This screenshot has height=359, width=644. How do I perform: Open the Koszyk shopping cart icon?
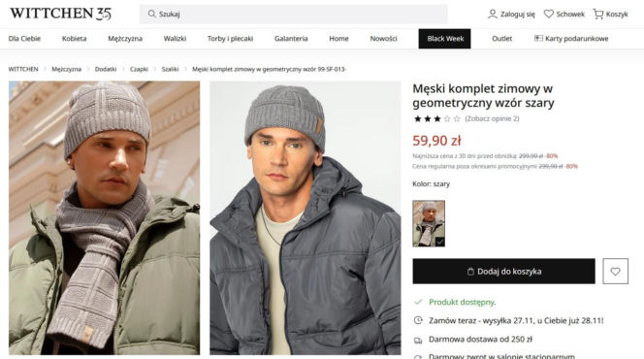(x=598, y=15)
